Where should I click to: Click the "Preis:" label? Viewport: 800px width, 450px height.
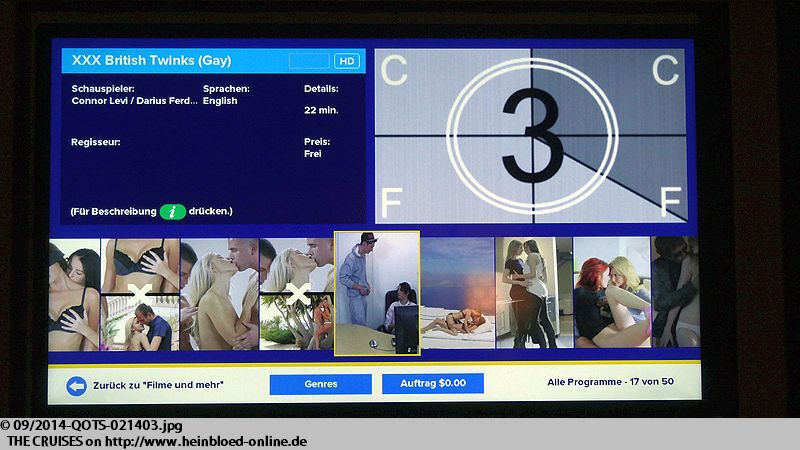[x=317, y=142]
